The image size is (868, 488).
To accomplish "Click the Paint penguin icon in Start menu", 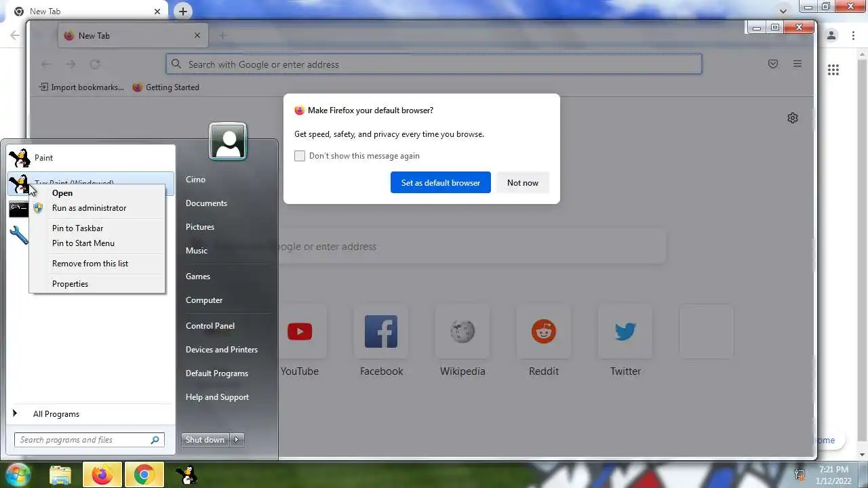I will point(20,158).
